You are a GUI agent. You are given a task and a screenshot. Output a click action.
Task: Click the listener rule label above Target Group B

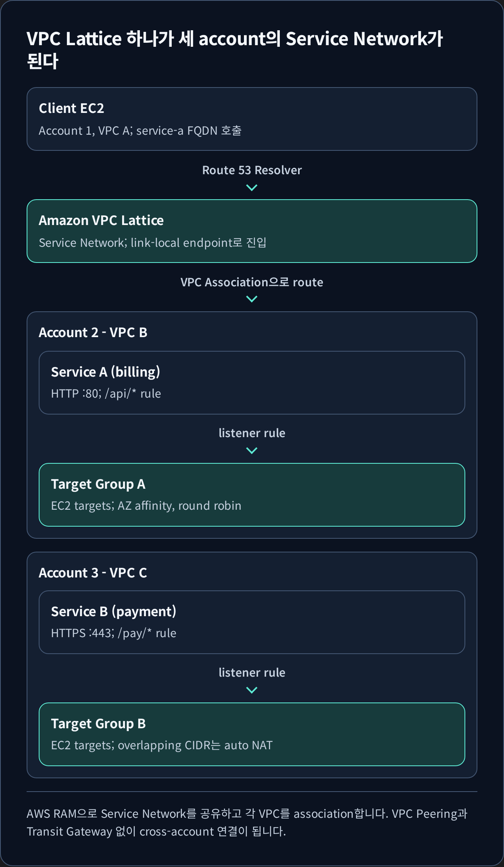coord(252,673)
